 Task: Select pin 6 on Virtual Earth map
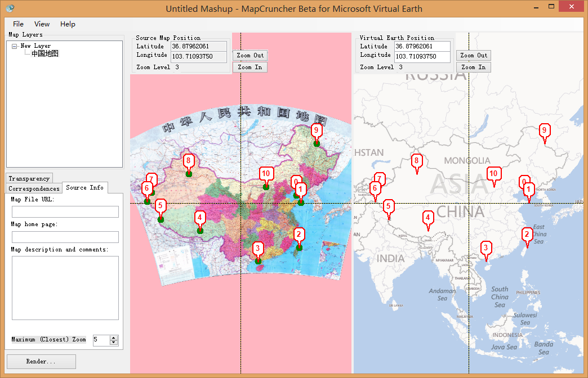pyautogui.click(x=375, y=188)
